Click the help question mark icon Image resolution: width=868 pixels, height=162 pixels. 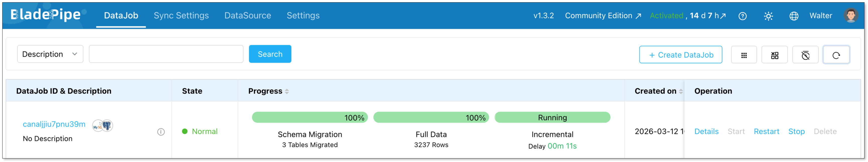pos(742,16)
